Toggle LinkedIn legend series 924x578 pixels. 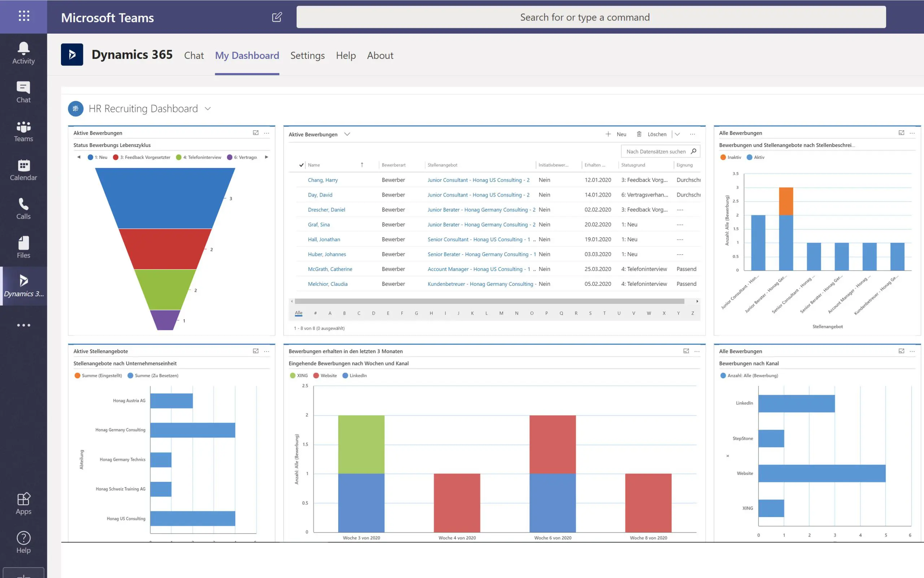[355, 375]
